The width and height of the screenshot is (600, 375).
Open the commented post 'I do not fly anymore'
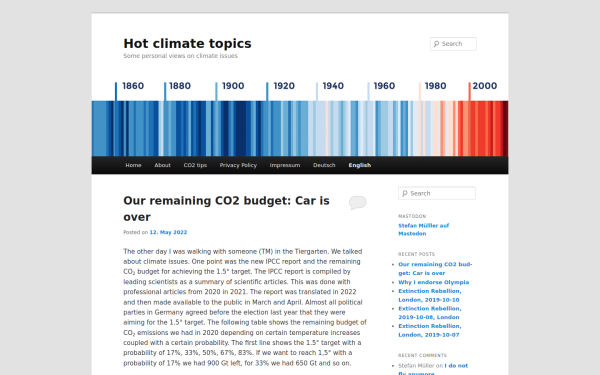[x=433, y=370]
